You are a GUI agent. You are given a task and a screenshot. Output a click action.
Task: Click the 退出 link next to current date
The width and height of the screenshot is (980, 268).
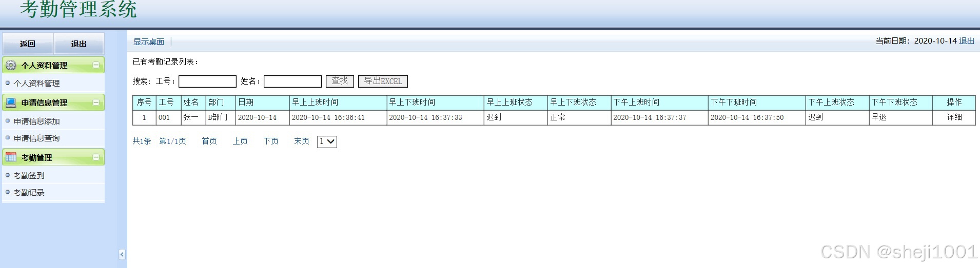point(967,40)
